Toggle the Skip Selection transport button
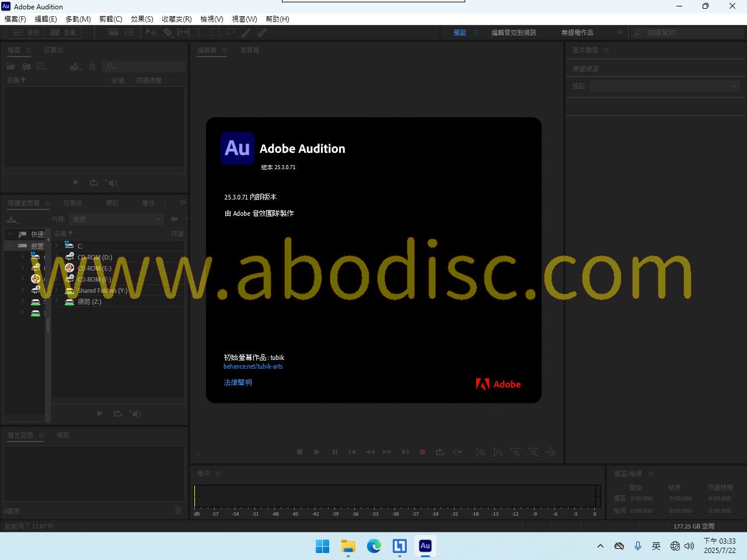Image resolution: width=747 pixels, height=560 pixels. click(458, 452)
